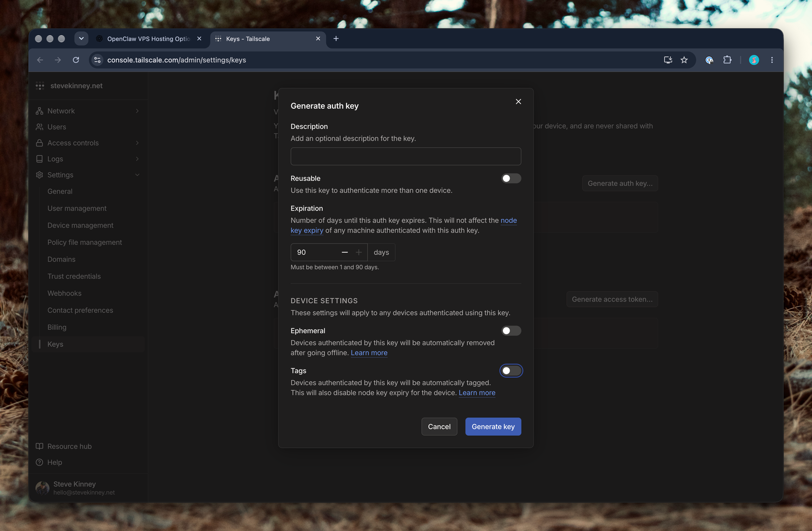
Task: Click the Generate auth key… page button
Action: pos(620,183)
